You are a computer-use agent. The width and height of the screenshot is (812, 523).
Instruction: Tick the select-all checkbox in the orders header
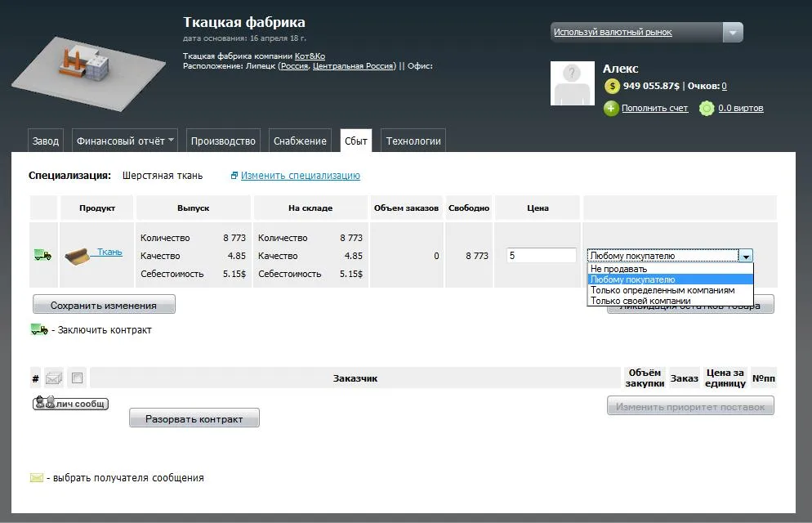click(77, 378)
